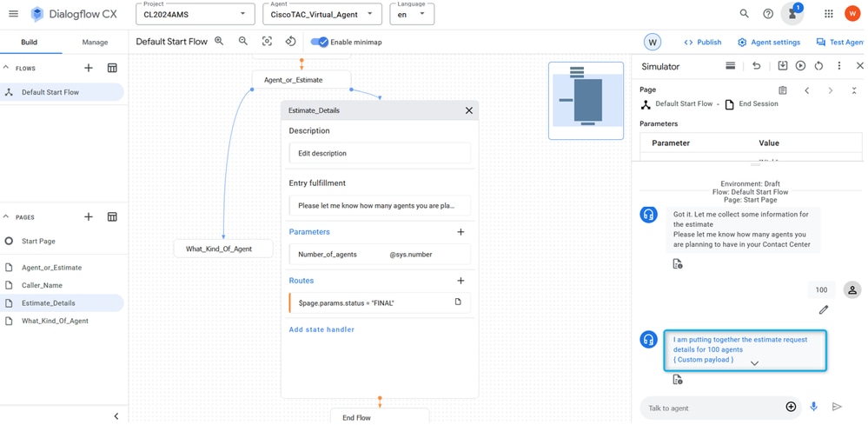The height and width of the screenshot is (425, 868).
Task: Copy parameters clipboard icon in simulator
Action: [x=782, y=90]
